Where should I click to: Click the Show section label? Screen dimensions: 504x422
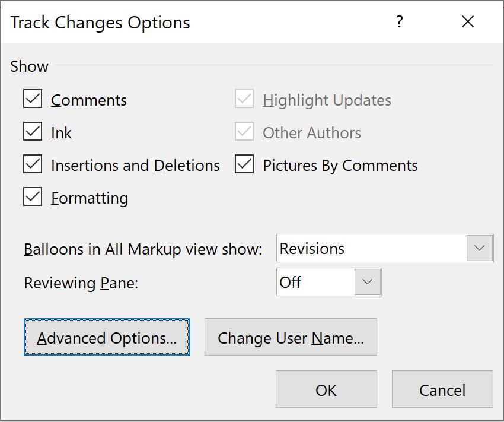pyautogui.click(x=28, y=66)
